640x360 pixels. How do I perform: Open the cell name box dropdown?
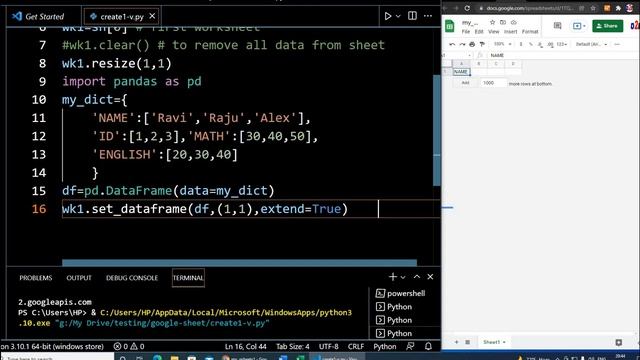click(469, 55)
